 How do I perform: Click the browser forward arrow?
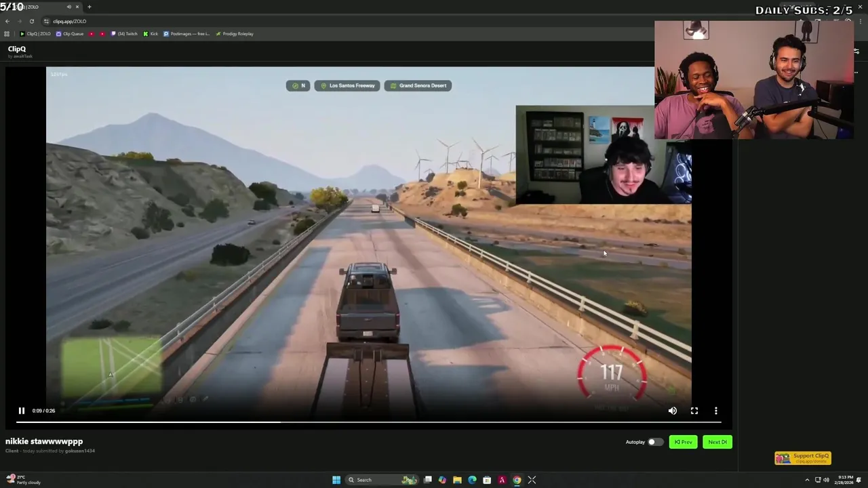(x=19, y=21)
